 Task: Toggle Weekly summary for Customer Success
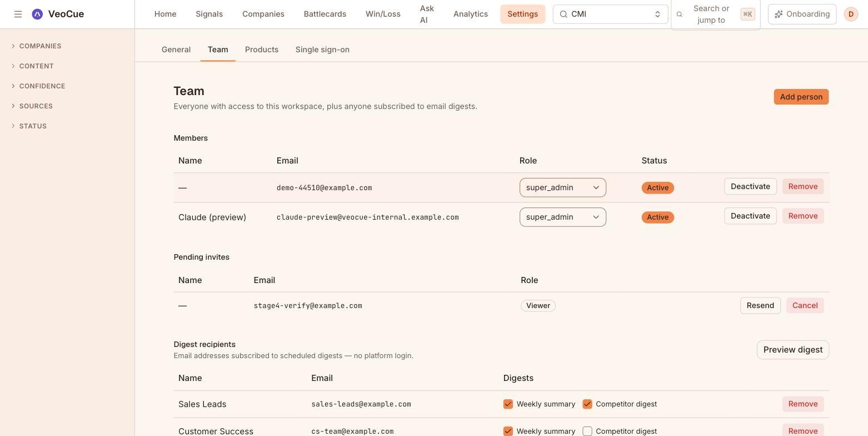(508, 431)
